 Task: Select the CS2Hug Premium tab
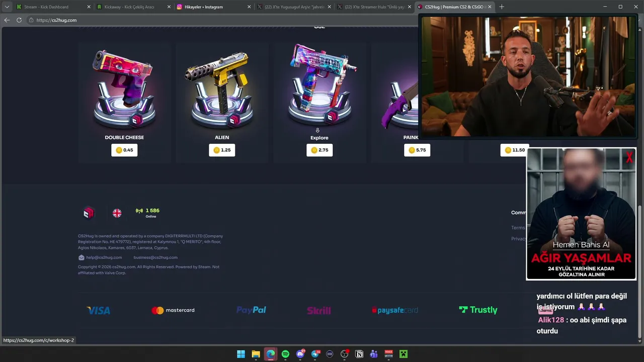pyautogui.click(x=455, y=7)
